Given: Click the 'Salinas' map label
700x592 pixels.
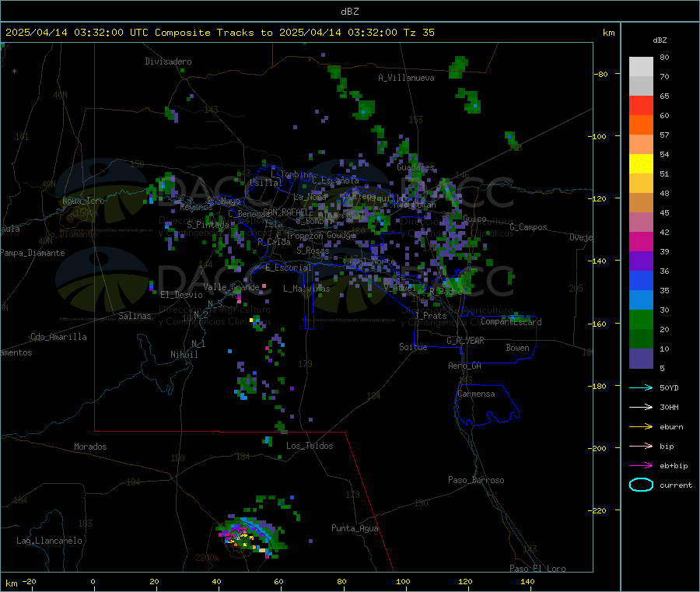Looking at the screenshot, I should click(x=135, y=316).
